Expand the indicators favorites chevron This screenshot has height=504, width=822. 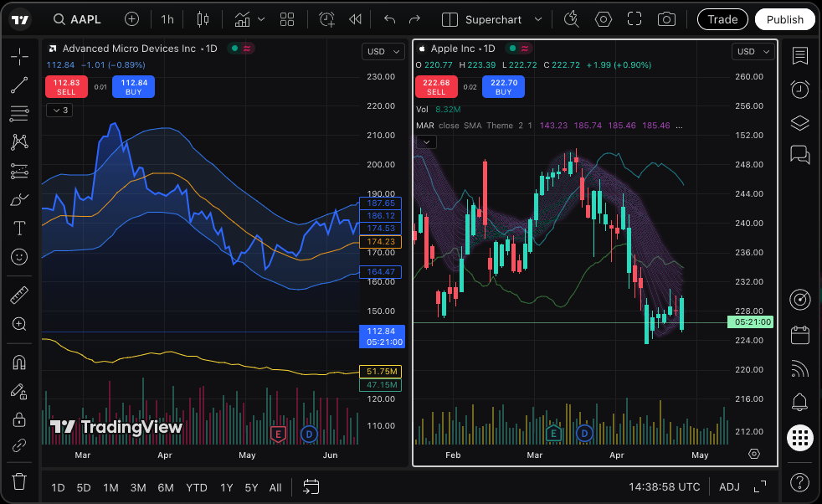(x=261, y=19)
